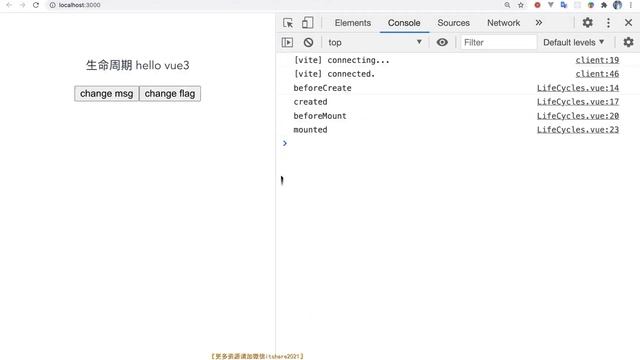
Task: Click the change msg button
Action: tap(107, 93)
